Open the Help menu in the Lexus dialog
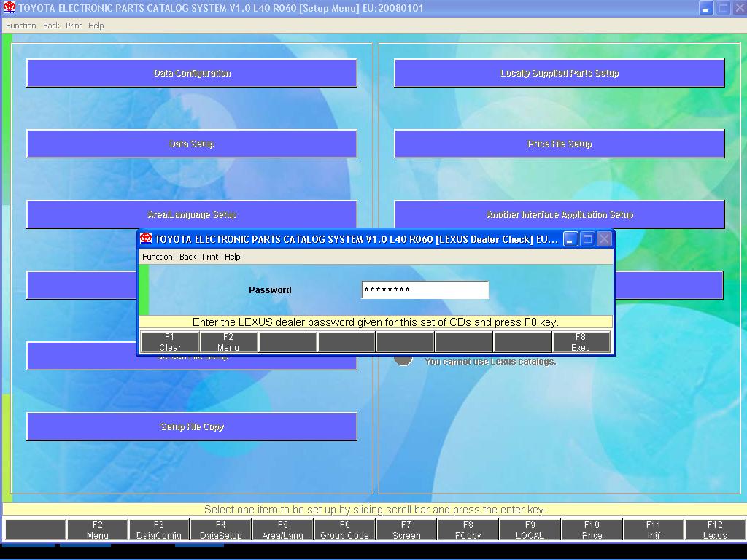This screenshot has width=747, height=560. pos(232,257)
